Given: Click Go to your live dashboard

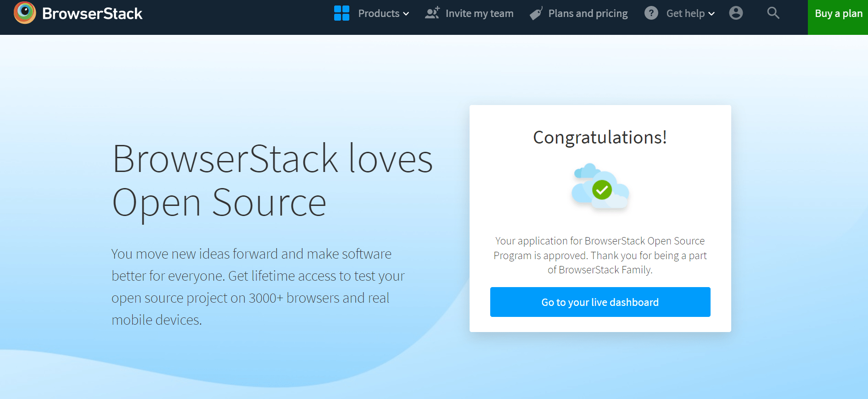Looking at the screenshot, I should [600, 302].
